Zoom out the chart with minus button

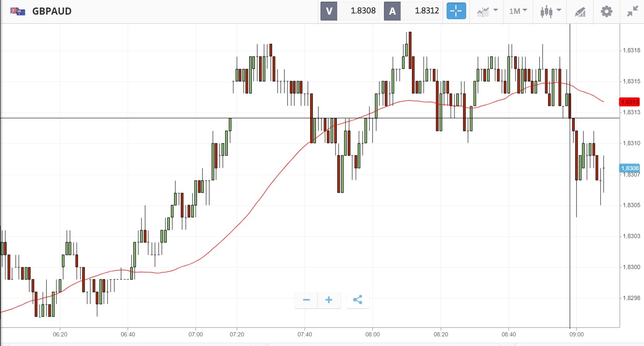306,300
